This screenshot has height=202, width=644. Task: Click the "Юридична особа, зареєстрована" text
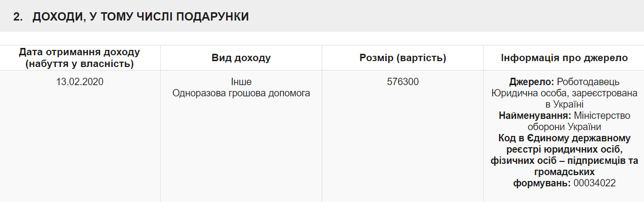coord(564,93)
